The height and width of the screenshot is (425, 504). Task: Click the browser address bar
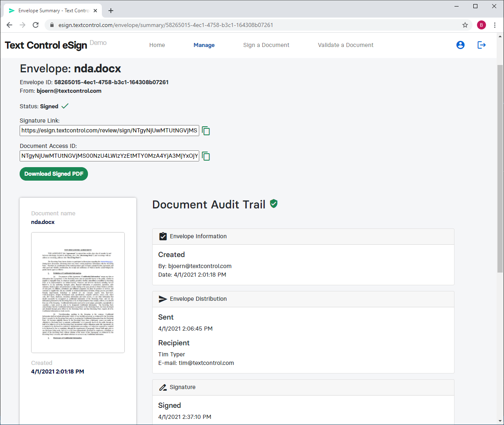(258, 25)
